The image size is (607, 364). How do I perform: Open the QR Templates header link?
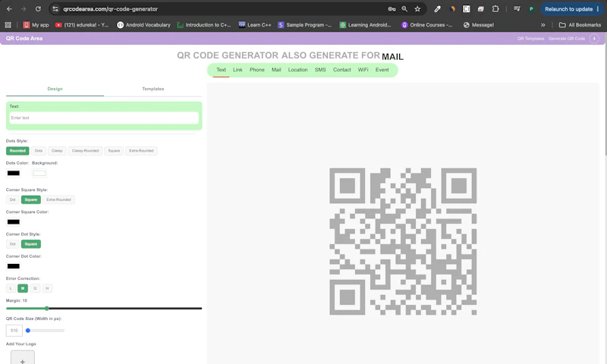tap(530, 39)
